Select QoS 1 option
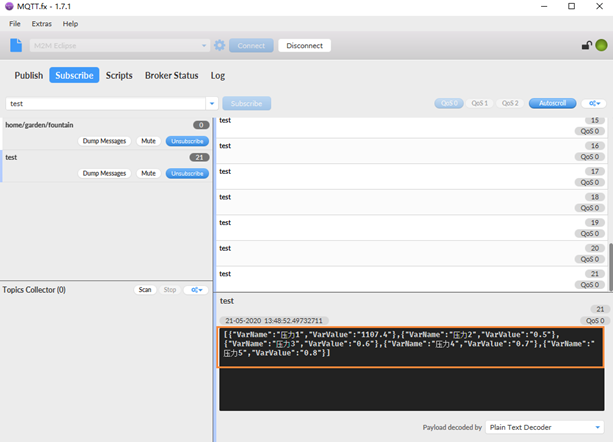Screen dimensions: 613x442 pos(480,103)
